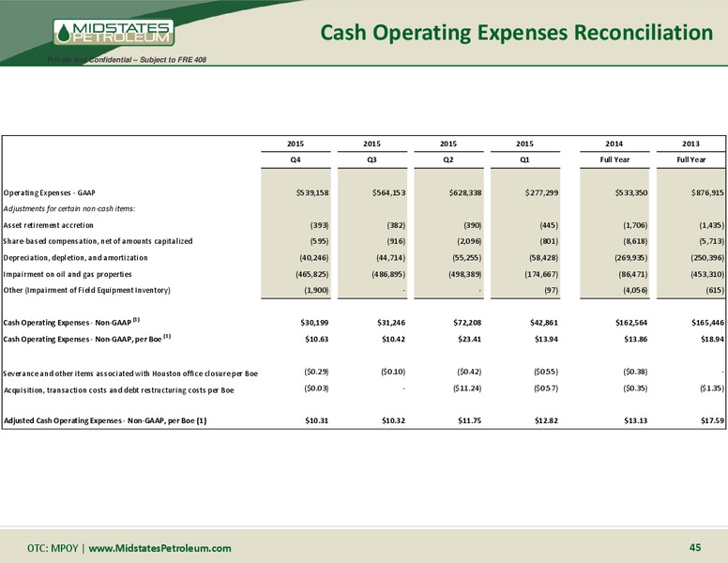This screenshot has width=728, height=563.
Task: Click the $11.75 adjusted per Boe value
Action: click(x=469, y=421)
